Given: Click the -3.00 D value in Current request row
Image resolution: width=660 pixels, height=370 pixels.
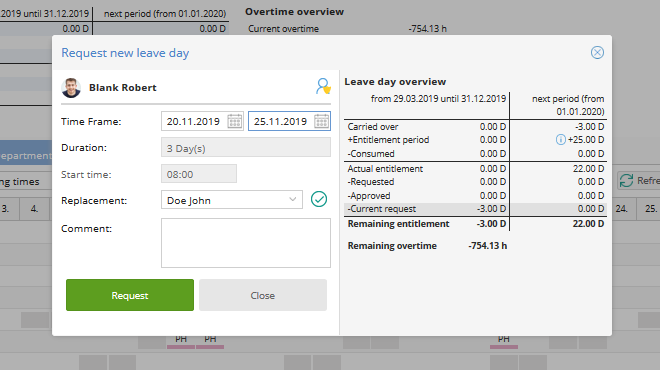Looking at the screenshot, I should [491, 209].
